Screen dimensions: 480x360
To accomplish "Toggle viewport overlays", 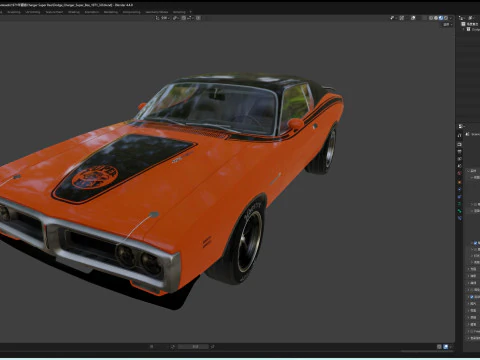I will (x=413, y=18).
